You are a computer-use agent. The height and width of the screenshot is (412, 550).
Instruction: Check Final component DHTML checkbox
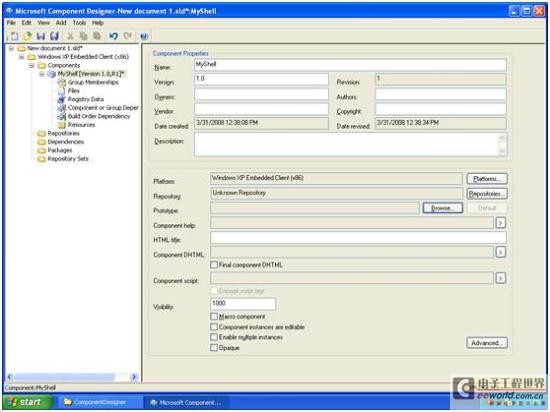[214, 265]
